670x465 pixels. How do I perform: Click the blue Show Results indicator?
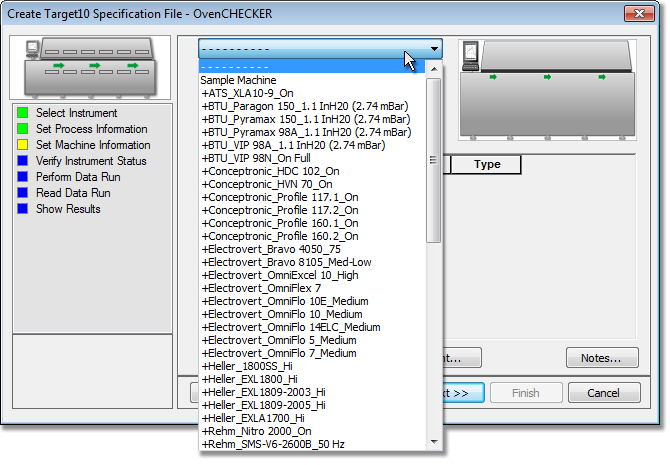23,209
